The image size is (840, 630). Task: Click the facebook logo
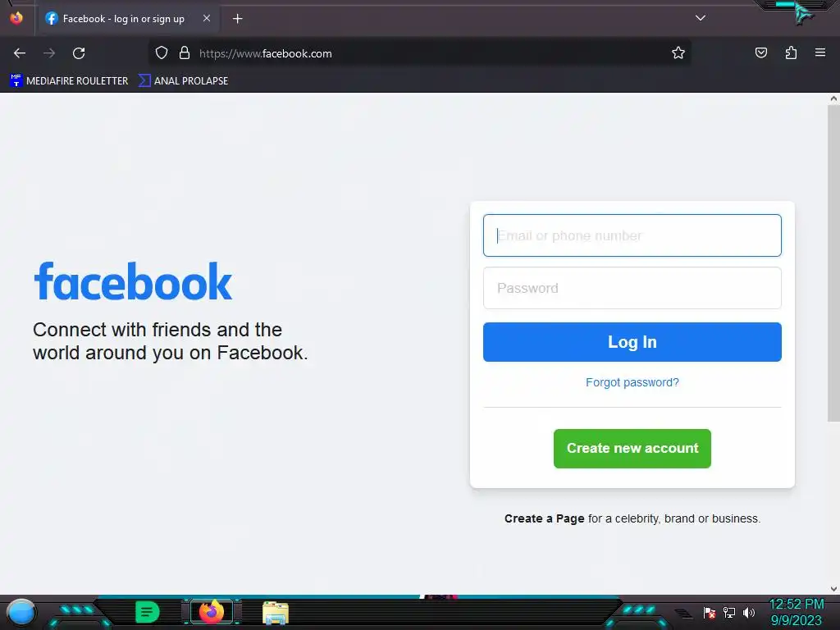[x=133, y=281]
